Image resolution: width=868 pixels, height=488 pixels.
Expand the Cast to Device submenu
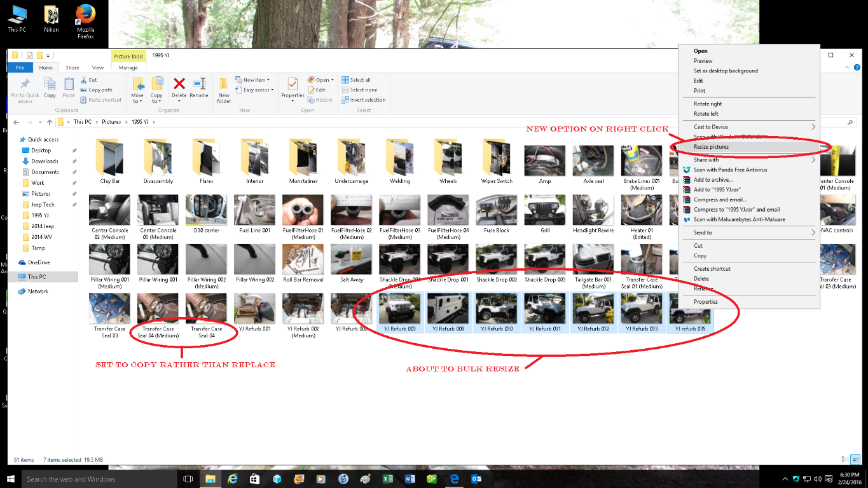[710, 127]
